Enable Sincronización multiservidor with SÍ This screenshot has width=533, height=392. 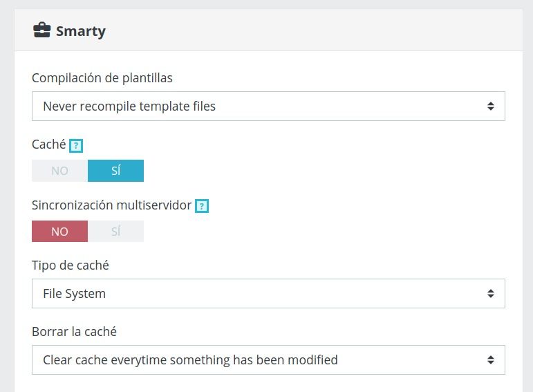[x=115, y=231]
